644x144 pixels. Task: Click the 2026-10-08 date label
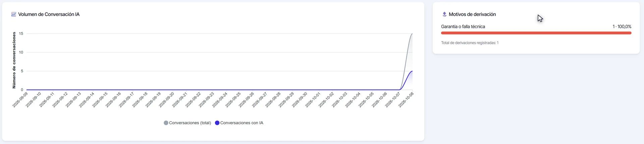tap(406, 100)
